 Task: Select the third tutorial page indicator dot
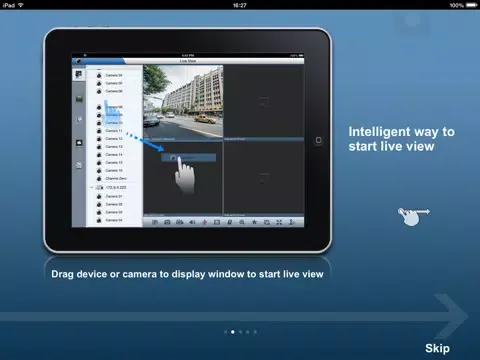tap(240, 332)
